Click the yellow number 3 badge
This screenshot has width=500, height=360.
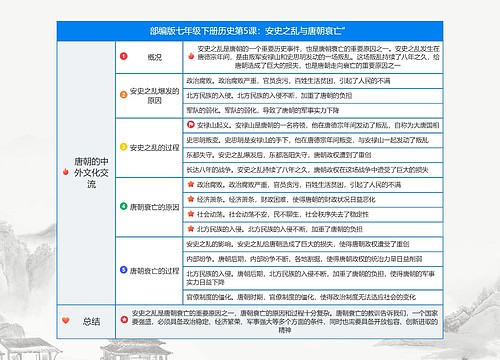coord(124,147)
